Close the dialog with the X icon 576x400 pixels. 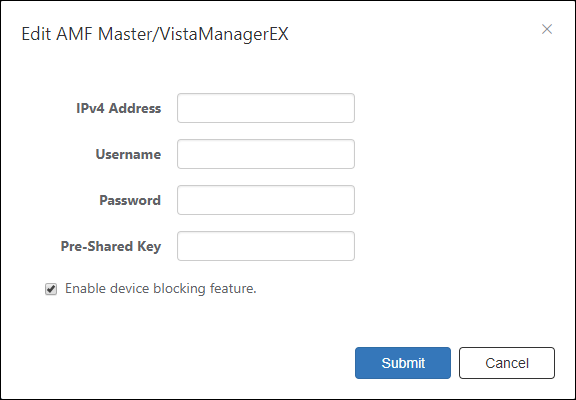[x=547, y=29]
